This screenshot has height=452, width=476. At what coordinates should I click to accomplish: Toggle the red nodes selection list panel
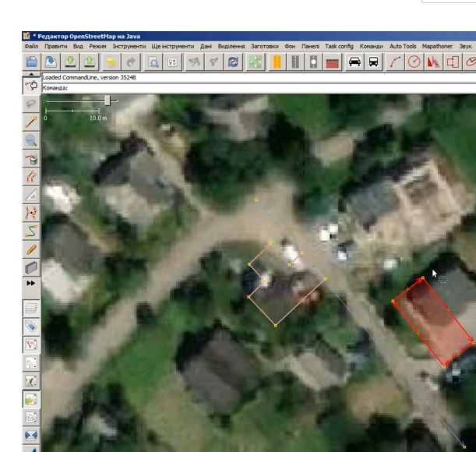pyautogui.click(x=31, y=344)
